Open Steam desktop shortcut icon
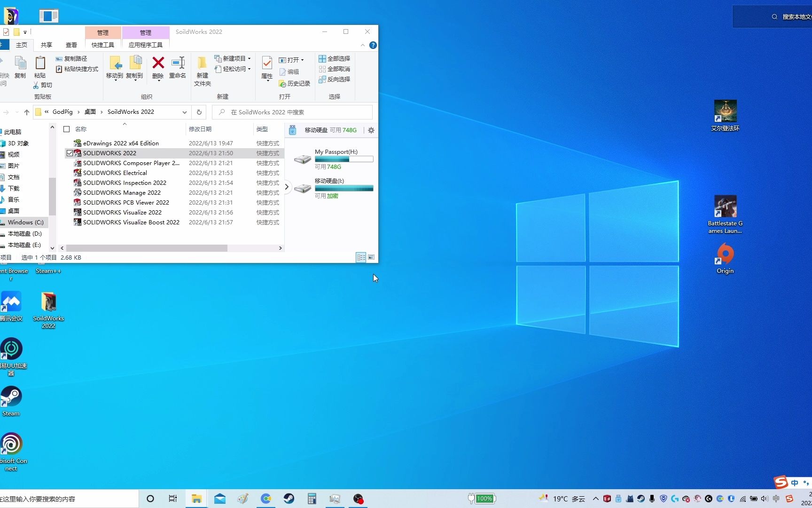The height and width of the screenshot is (508, 812). [x=11, y=401]
